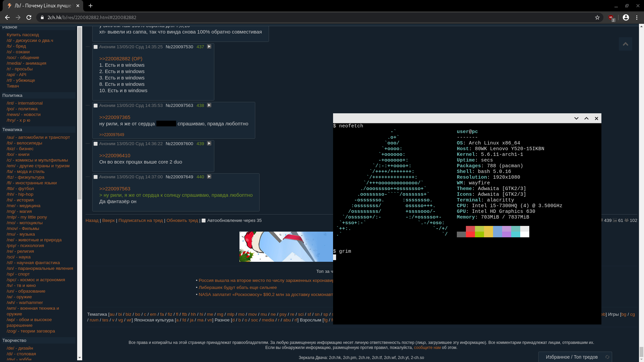Click the сообщите нам link
This screenshot has height=362, width=644.
click(427, 348)
